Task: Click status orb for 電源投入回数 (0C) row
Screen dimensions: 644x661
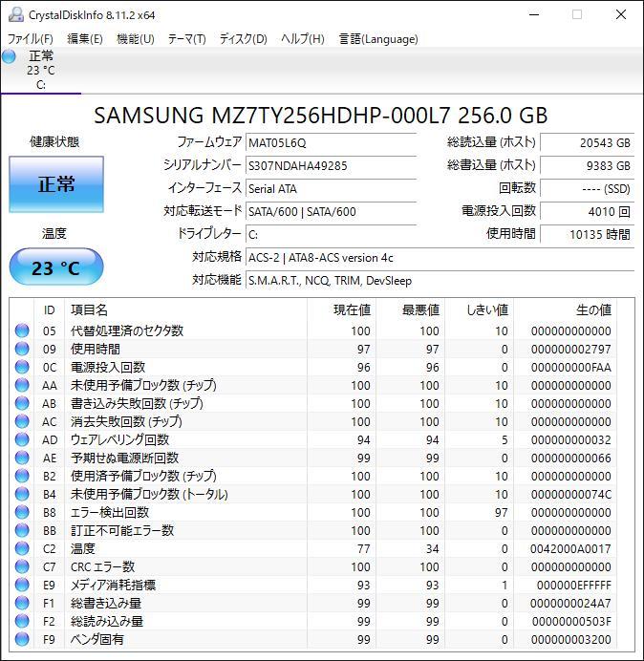Action: 22,367
